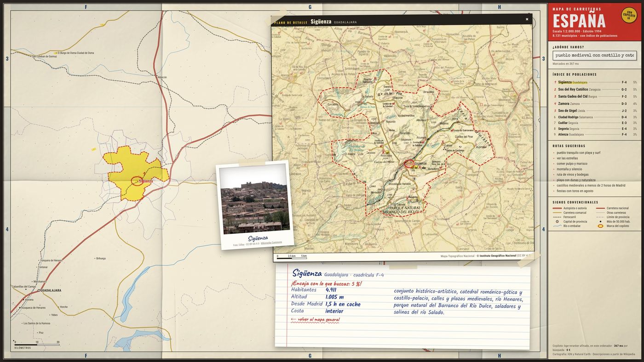Click the Sigüenza title in the detail panel header
Screen dimensions: 644x362
pyautogui.click(x=321, y=22)
